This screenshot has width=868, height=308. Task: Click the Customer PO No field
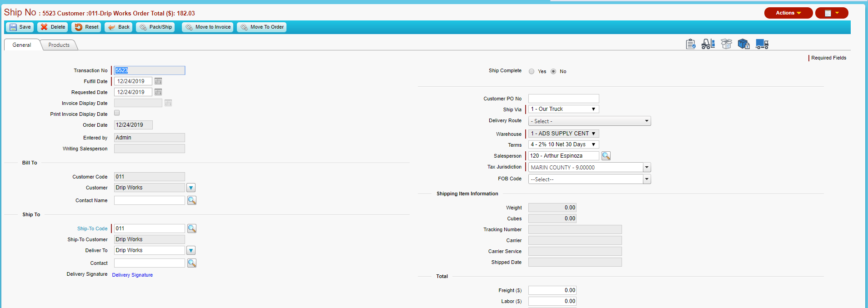point(564,99)
